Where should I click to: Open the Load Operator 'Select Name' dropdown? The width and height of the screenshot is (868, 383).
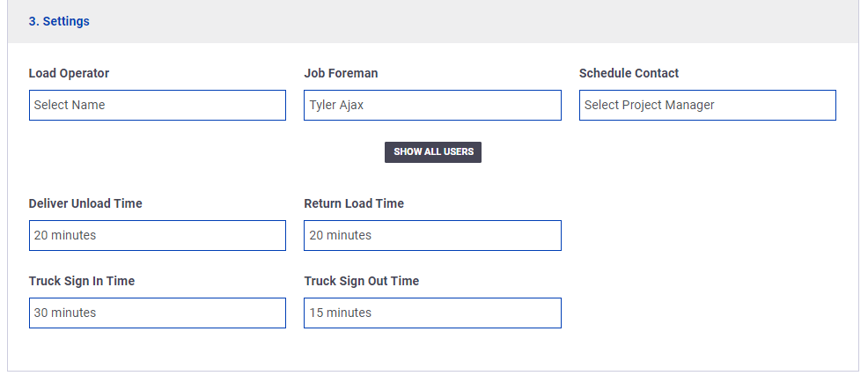[158, 105]
